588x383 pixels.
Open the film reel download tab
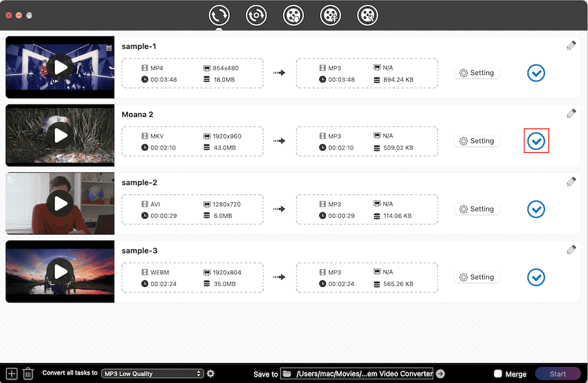pyautogui.click(x=293, y=15)
